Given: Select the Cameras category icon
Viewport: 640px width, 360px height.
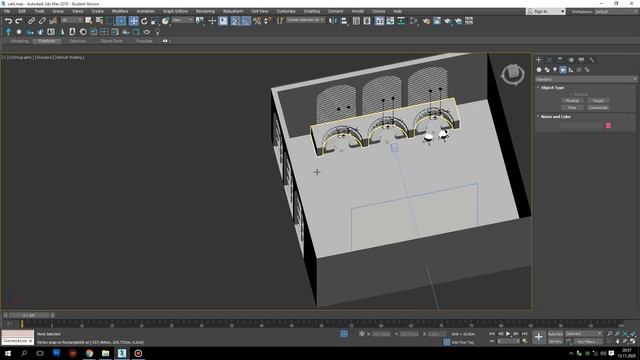Looking at the screenshot, I should (563, 70).
